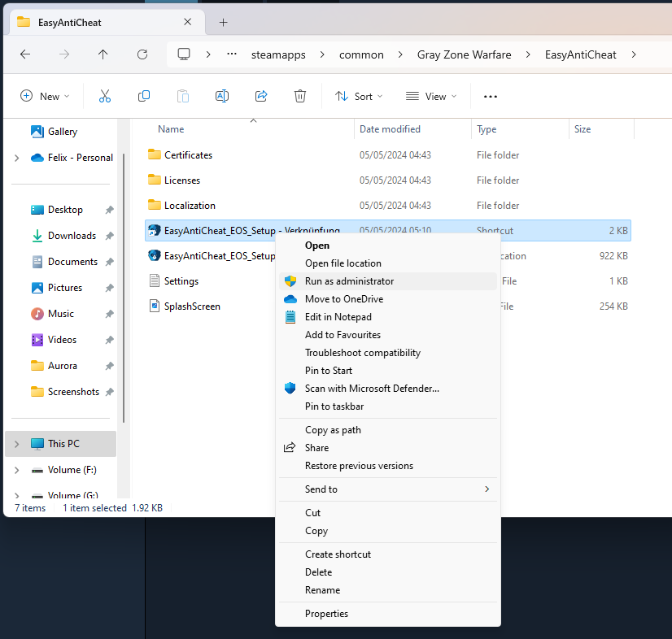Open the View dropdown menu
672x639 pixels.
coord(431,97)
